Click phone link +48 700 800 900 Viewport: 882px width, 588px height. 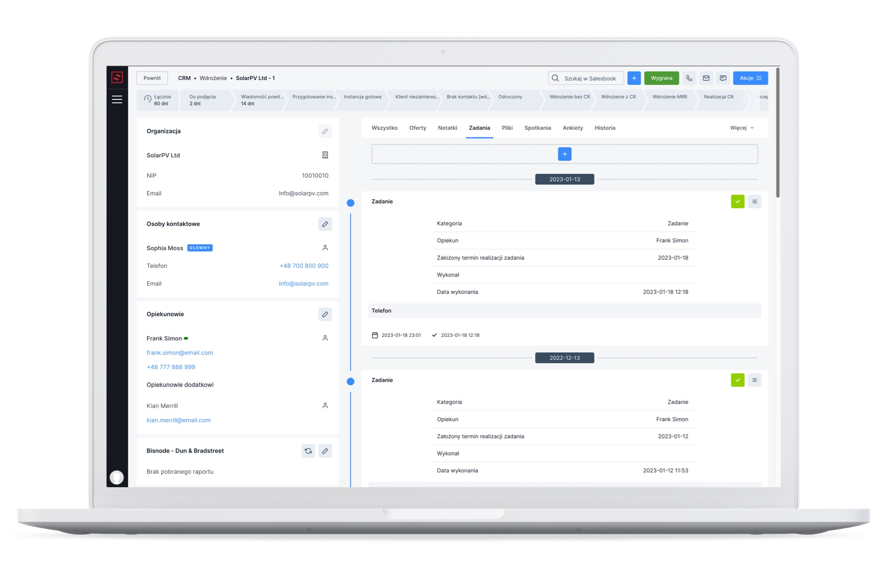(304, 265)
